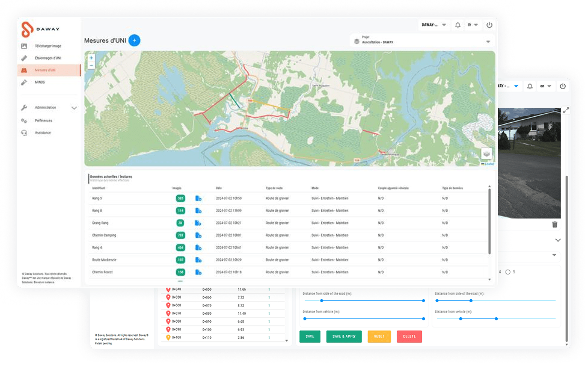Click the blue plus button beside Mesures d'UNI
Image resolution: width=588 pixels, height=366 pixels.
134,40
